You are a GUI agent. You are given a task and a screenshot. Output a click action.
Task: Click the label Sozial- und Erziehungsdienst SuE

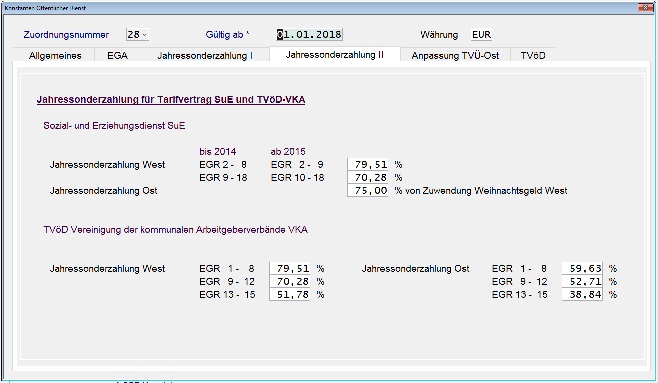[x=114, y=126]
